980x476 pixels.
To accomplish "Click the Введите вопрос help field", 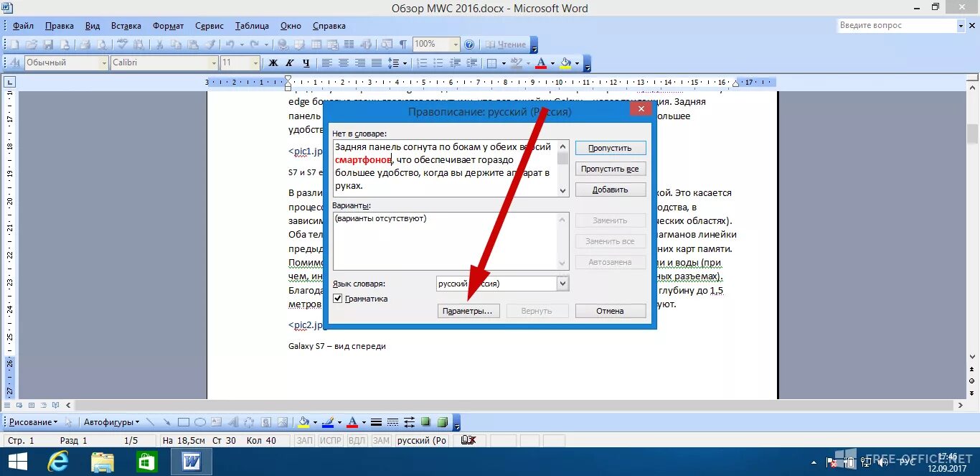I will (897, 25).
